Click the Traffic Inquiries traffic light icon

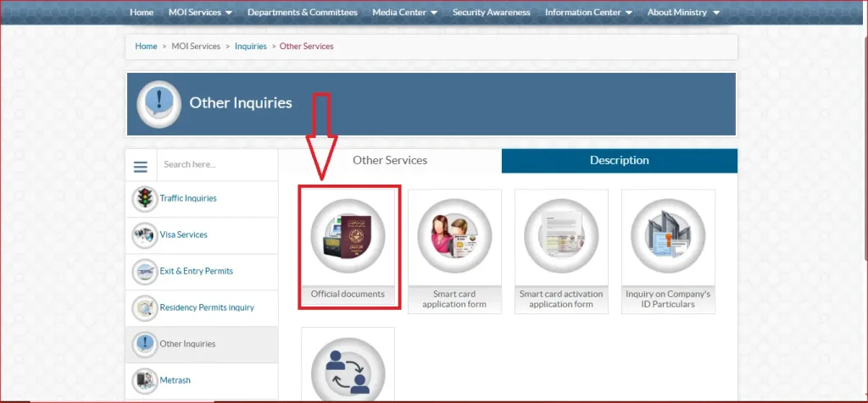(145, 199)
